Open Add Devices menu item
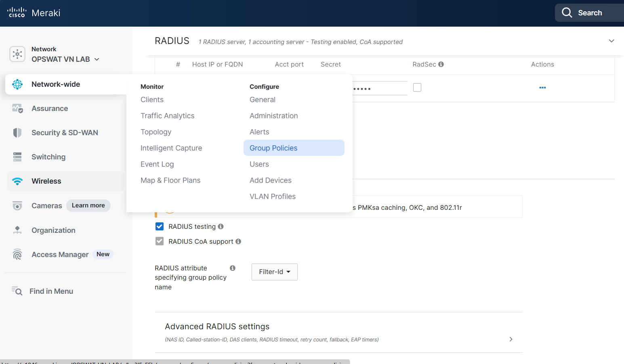 point(271,180)
